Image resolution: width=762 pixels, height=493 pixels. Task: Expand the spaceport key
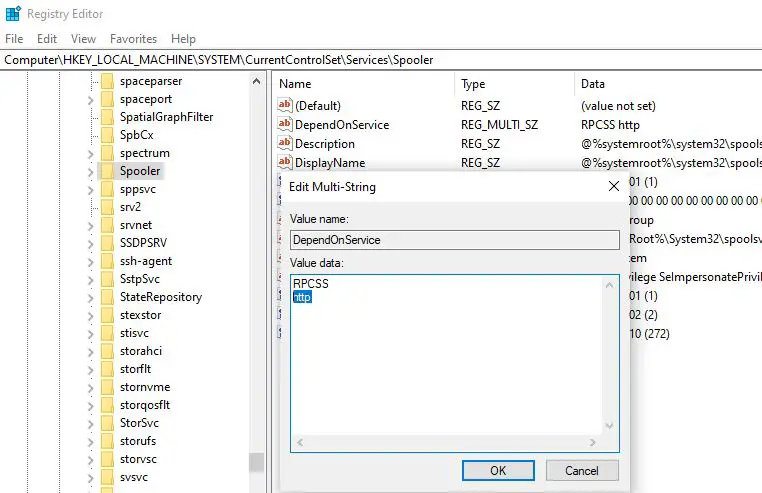(x=90, y=100)
